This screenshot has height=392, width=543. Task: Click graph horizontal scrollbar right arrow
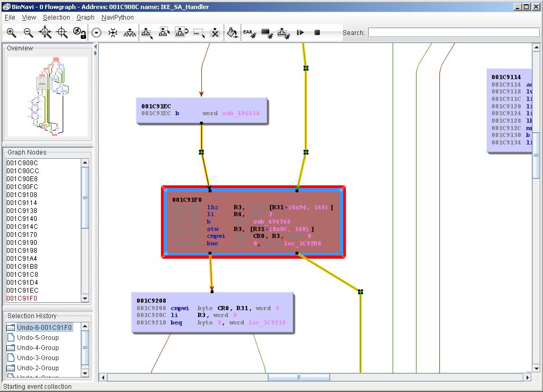tap(528, 378)
